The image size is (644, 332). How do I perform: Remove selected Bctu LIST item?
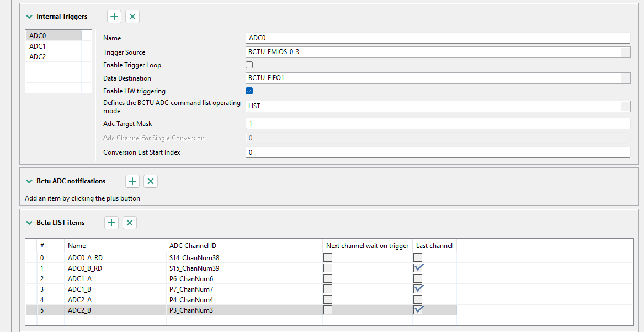coord(129,223)
